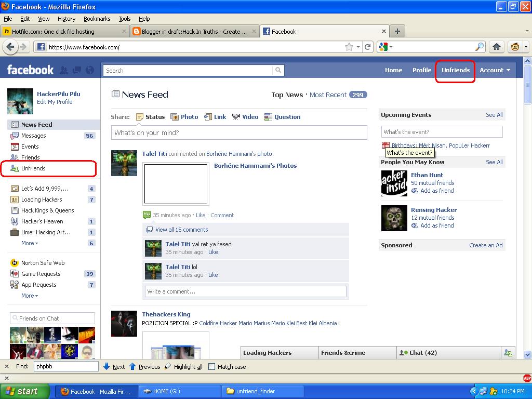
Task: Expand More under the apps list
Action: point(30,296)
